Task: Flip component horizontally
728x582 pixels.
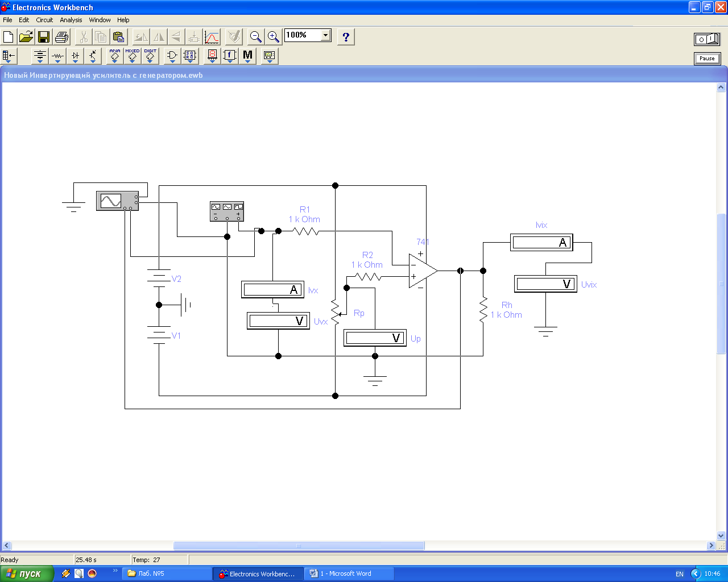Action: (x=159, y=37)
